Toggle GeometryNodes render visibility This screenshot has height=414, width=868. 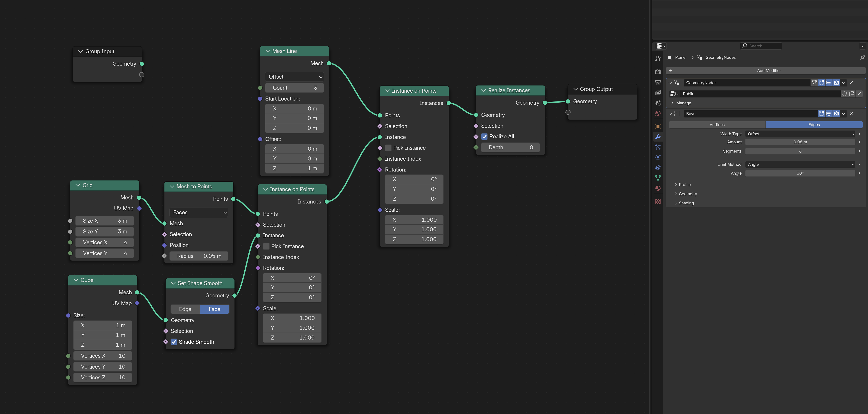click(x=836, y=83)
